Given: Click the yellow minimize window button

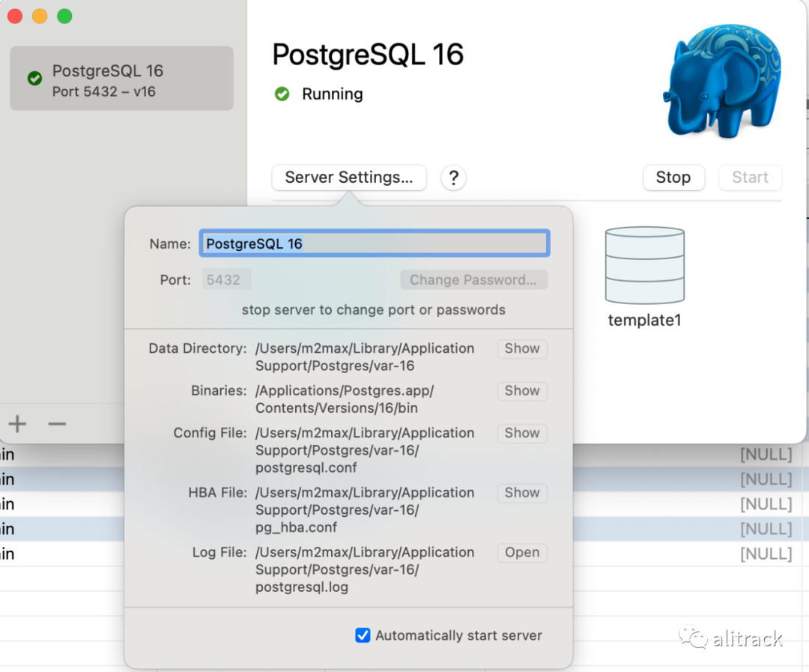Looking at the screenshot, I should [40, 16].
